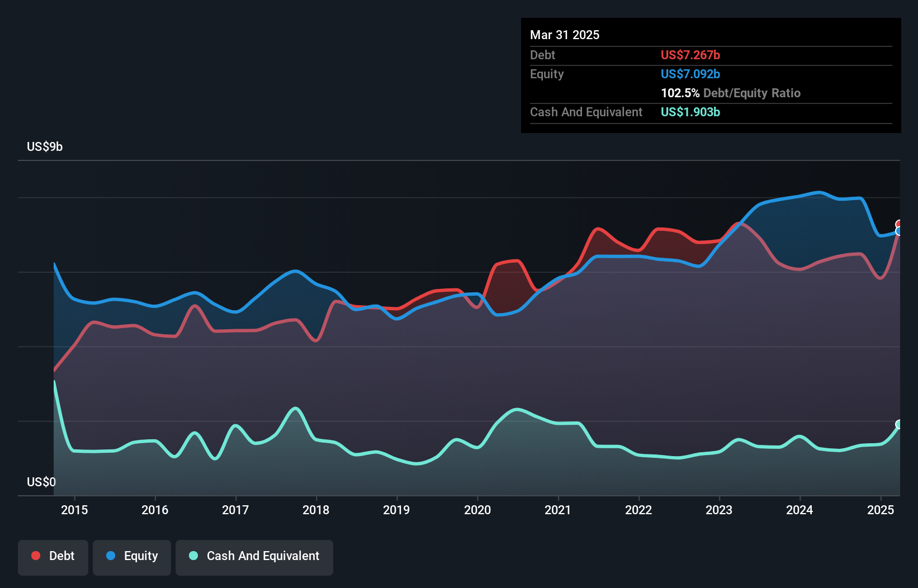This screenshot has width=918, height=588.
Task: Select the 2025 year label
Action: pos(881,510)
